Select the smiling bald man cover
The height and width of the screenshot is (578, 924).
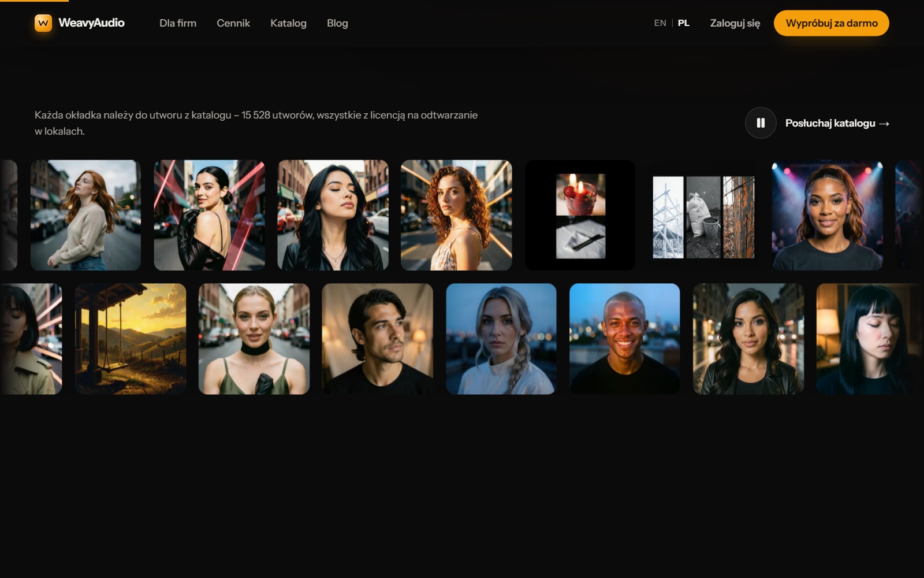625,339
